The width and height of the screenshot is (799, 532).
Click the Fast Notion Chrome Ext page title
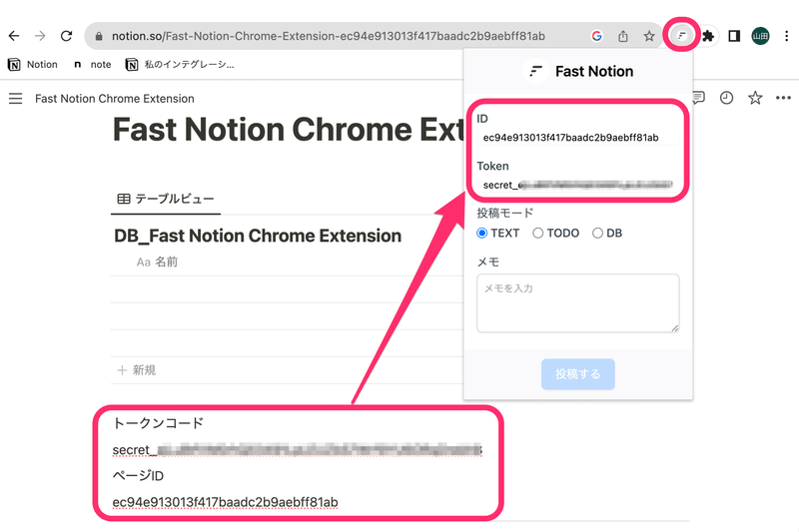point(288,130)
